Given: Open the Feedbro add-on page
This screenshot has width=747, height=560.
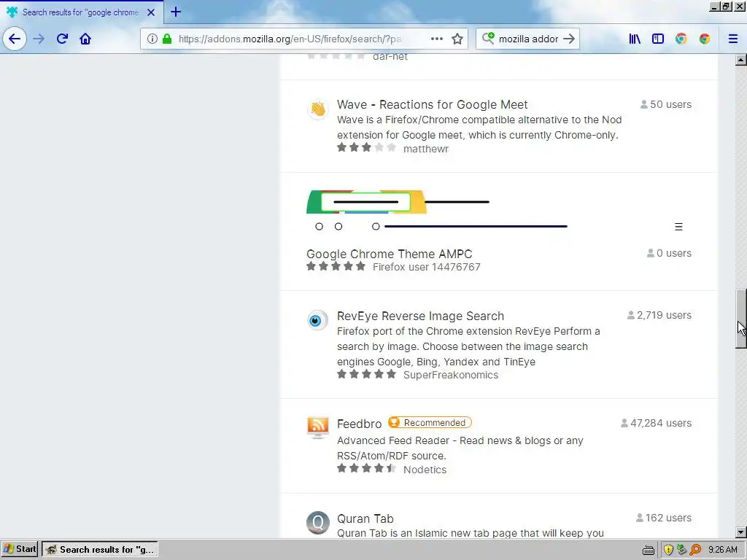Looking at the screenshot, I should coord(359,424).
